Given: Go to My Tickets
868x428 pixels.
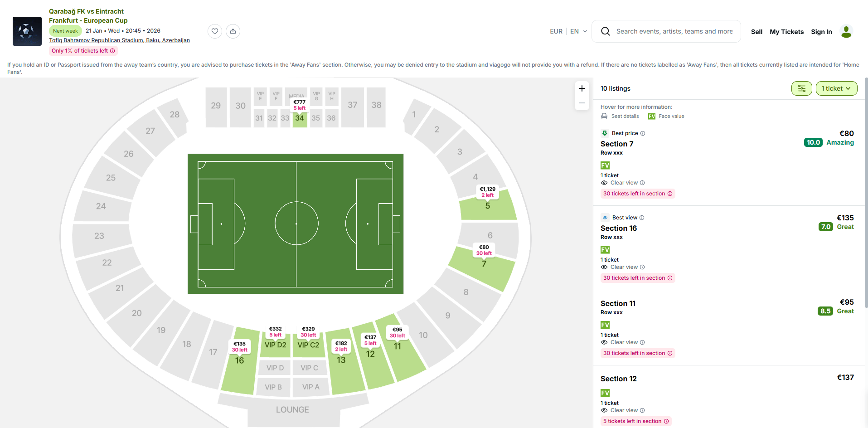Looking at the screenshot, I should [786, 32].
